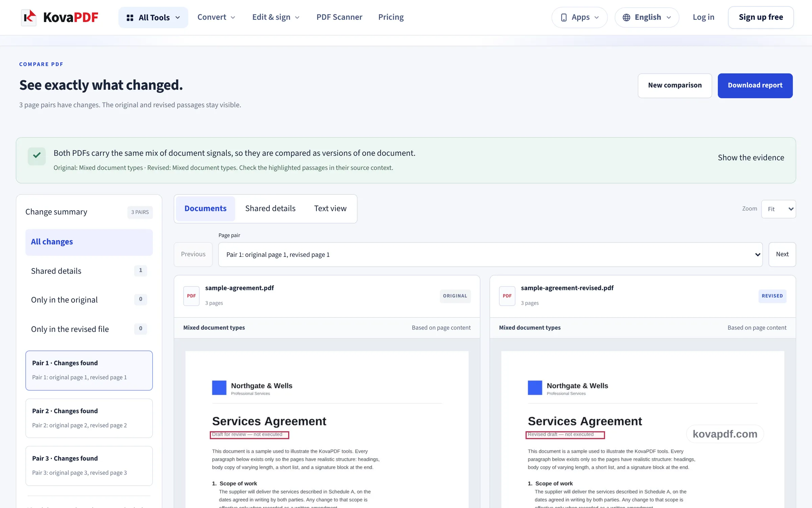
Task: Start a New comparison
Action: point(675,86)
